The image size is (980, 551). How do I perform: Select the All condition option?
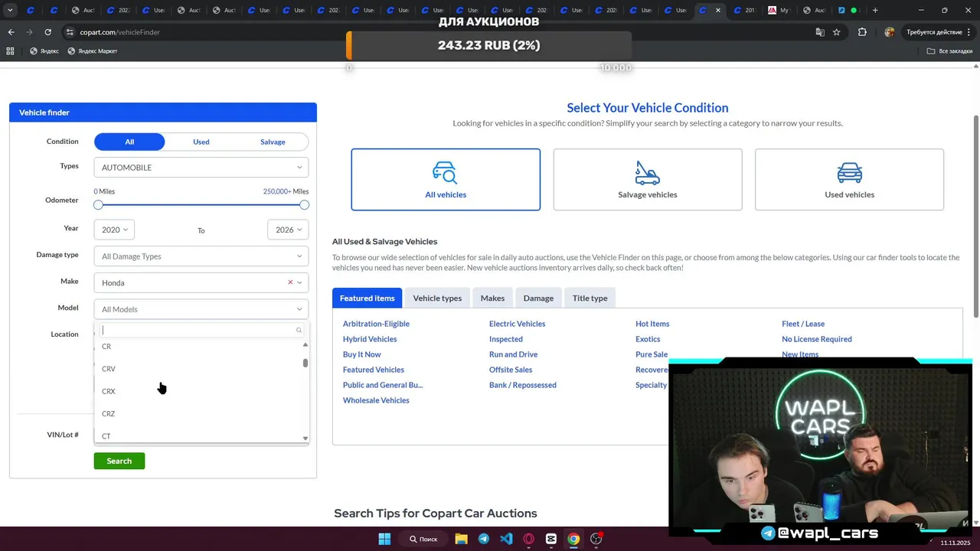click(129, 142)
